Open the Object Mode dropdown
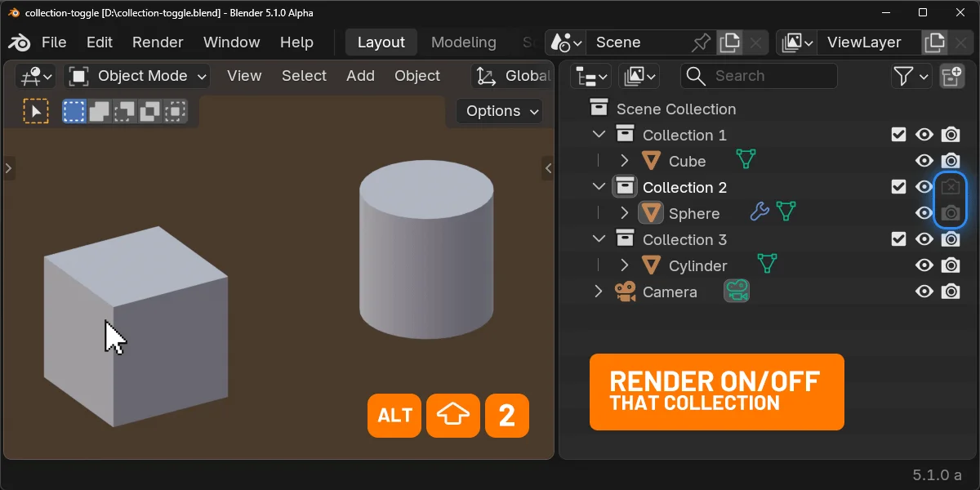The image size is (980, 490). click(136, 75)
